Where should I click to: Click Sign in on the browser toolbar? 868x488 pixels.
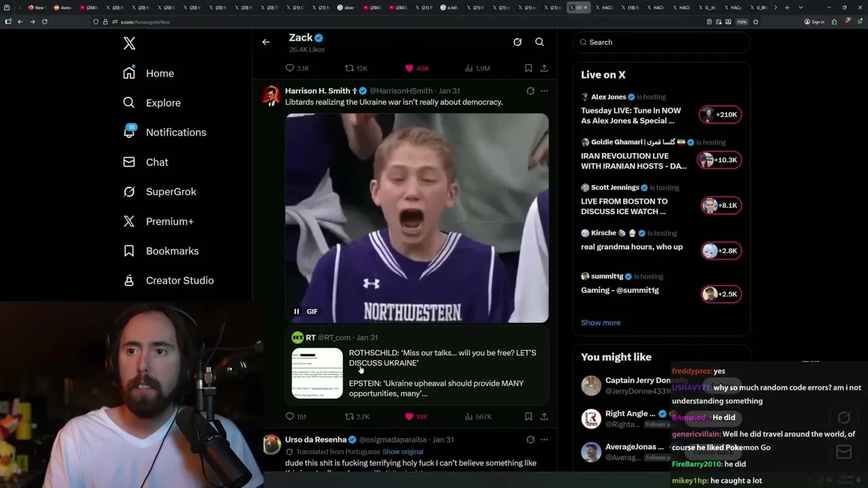(814, 22)
